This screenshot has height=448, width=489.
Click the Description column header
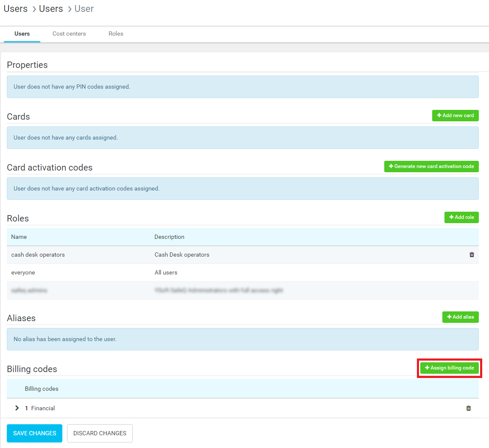click(x=169, y=237)
